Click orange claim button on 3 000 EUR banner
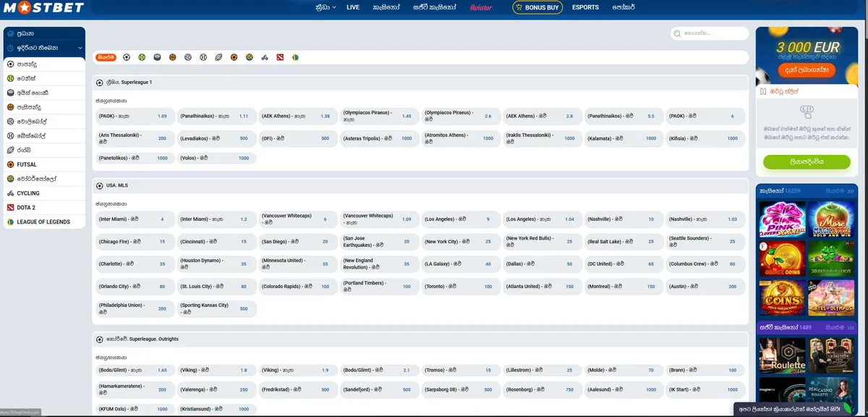Viewport: 868px width, 417px height. coord(807,69)
